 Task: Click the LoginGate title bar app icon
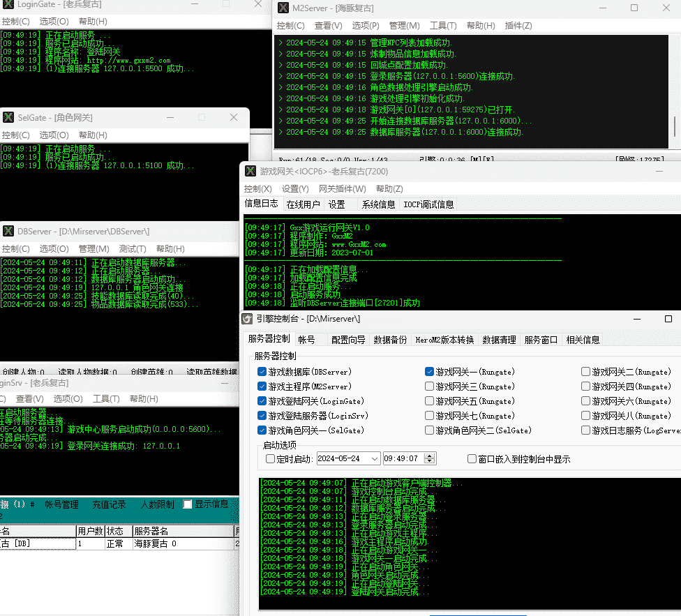click(8, 4)
